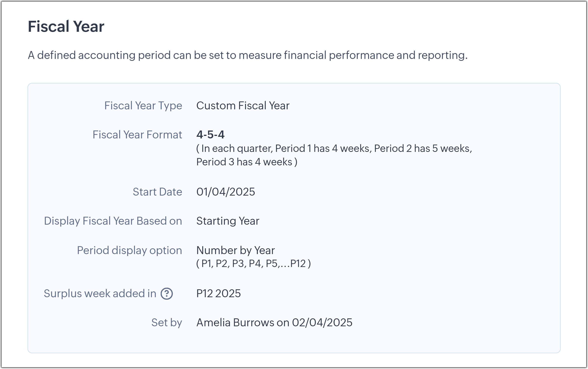
Task: Click the P1, P2, P3 period example text
Action: pyautogui.click(x=253, y=264)
